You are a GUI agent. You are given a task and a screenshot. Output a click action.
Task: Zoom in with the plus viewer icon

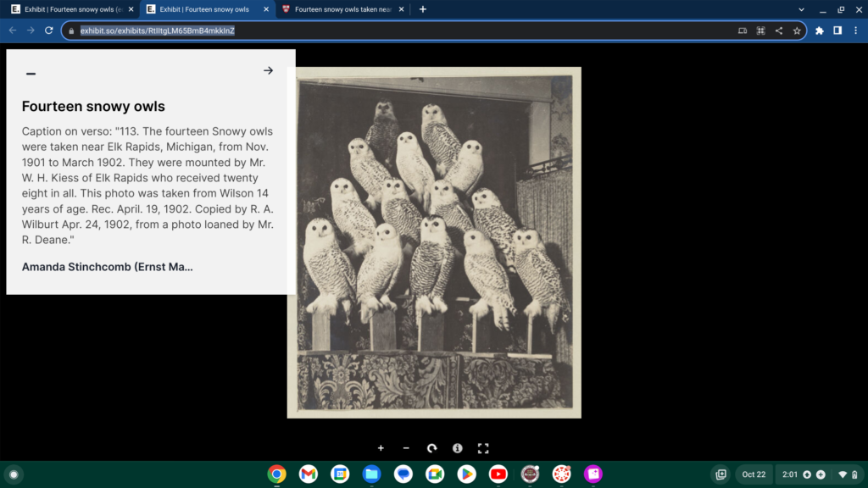tap(381, 448)
